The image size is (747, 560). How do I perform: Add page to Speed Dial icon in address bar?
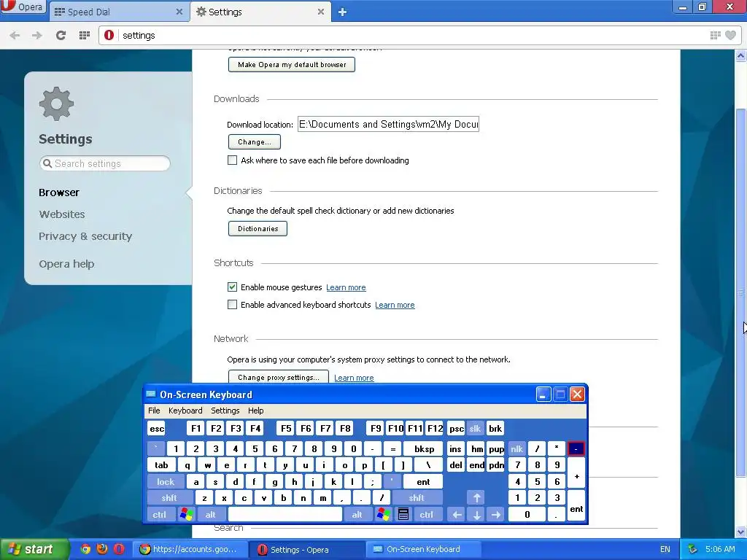pos(715,35)
